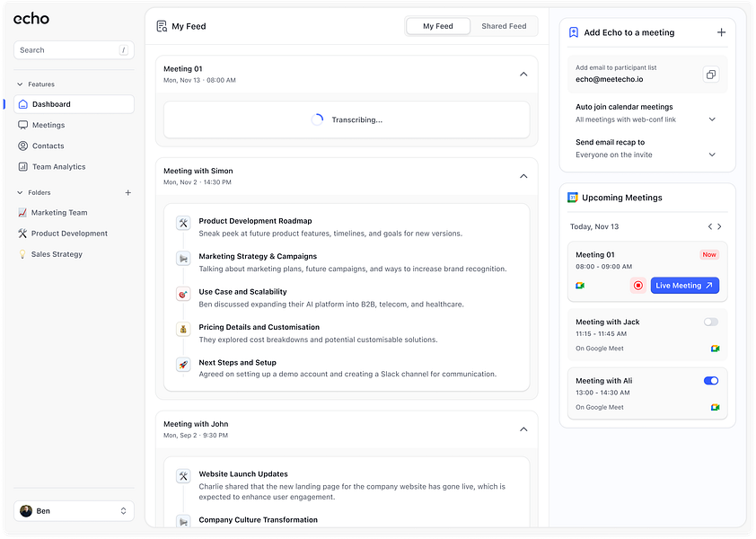This screenshot has height=539, width=756.
Task: Click the Transcribing status box
Action: tap(347, 119)
